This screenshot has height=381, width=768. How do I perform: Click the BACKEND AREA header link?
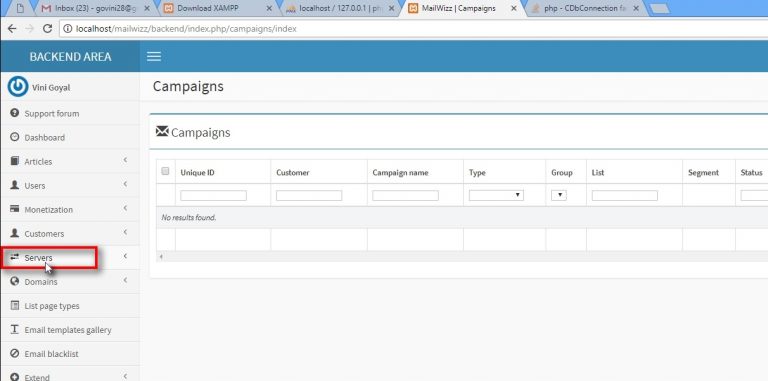70,56
